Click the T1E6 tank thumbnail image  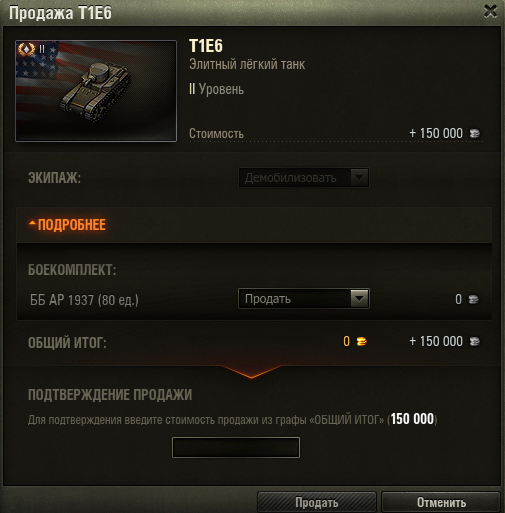(96, 91)
